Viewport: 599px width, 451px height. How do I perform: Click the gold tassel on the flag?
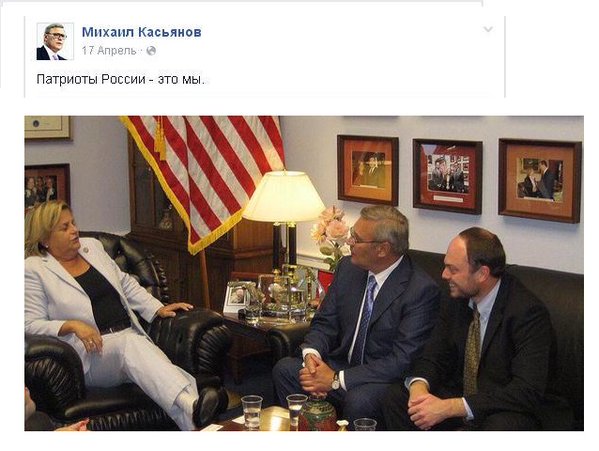coord(160,139)
